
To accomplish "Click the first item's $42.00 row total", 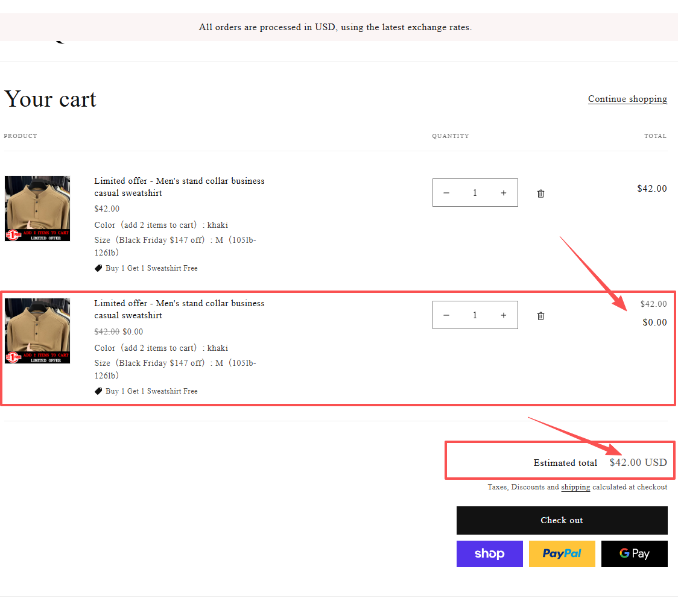I will pyautogui.click(x=651, y=188).
